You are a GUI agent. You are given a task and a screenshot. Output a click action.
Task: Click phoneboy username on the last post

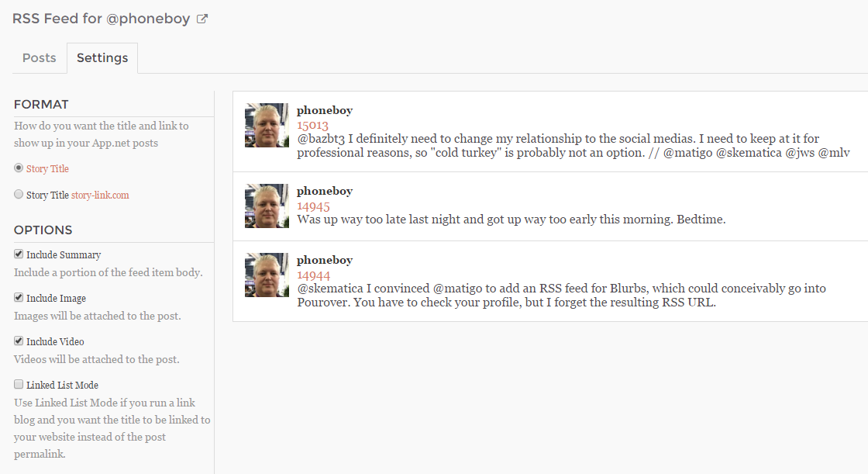pyautogui.click(x=325, y=260)
